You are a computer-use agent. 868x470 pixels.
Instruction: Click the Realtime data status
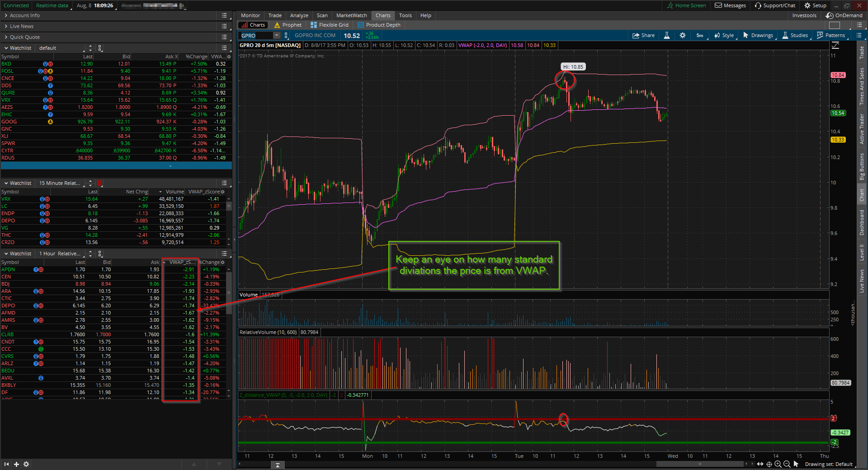tap(52, 5)
